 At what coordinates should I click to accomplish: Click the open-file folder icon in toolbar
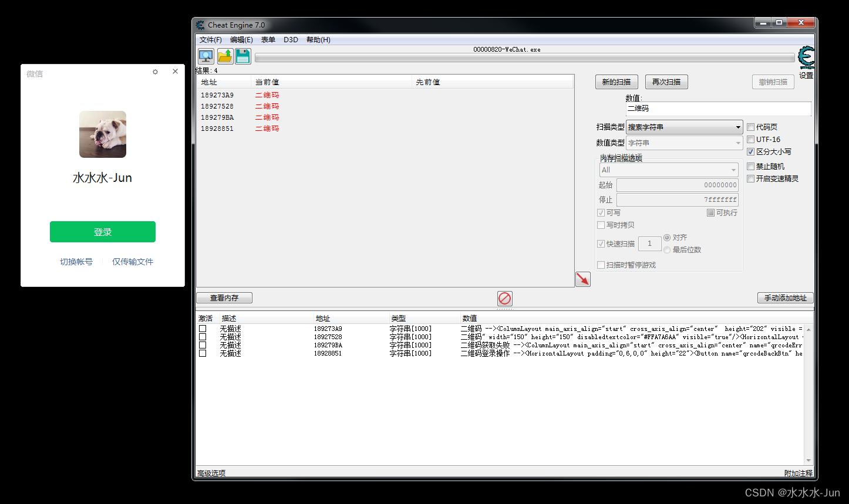[x=225, y=56]
